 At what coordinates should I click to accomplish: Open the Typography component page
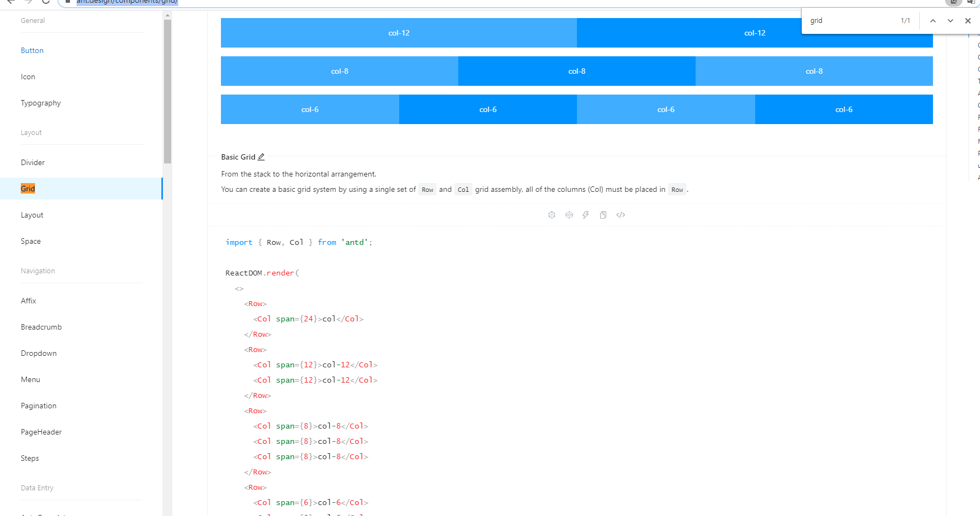41,103
